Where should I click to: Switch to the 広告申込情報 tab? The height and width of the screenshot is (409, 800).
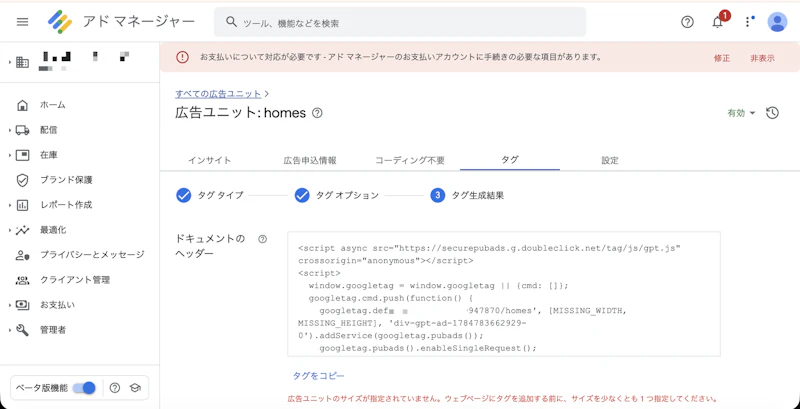click(310, 160)
